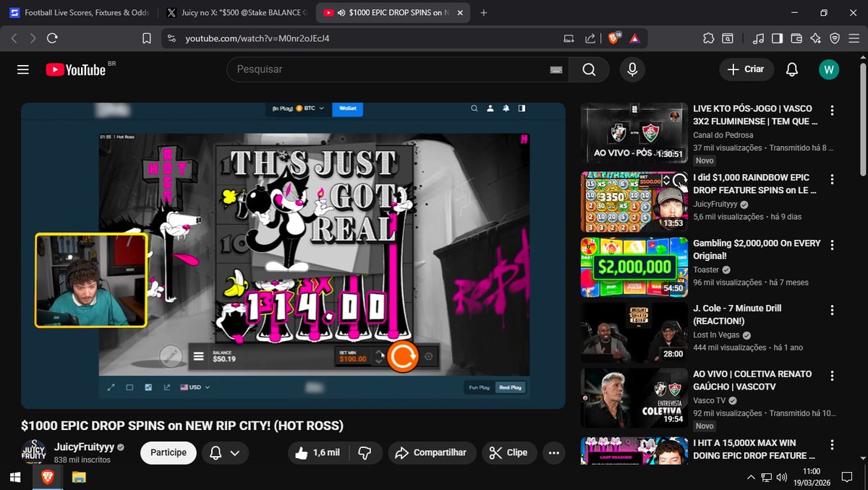Open the Vasco vs Fluminense AO VIVO thumbnail
The height and width of the screenshot is (490, 868).
(634, 133)
